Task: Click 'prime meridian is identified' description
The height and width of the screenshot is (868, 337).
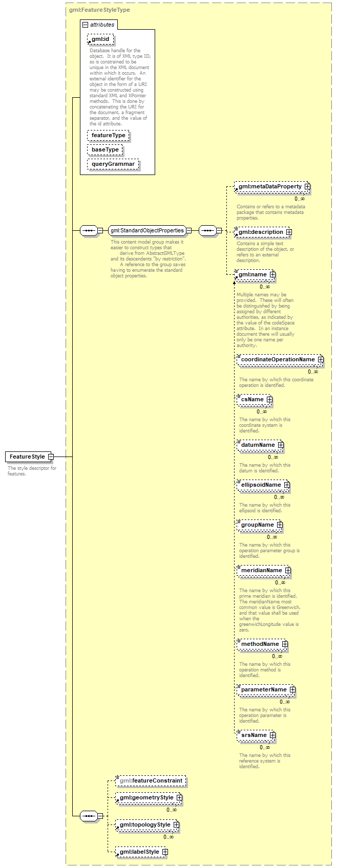Action: [269, 610]
